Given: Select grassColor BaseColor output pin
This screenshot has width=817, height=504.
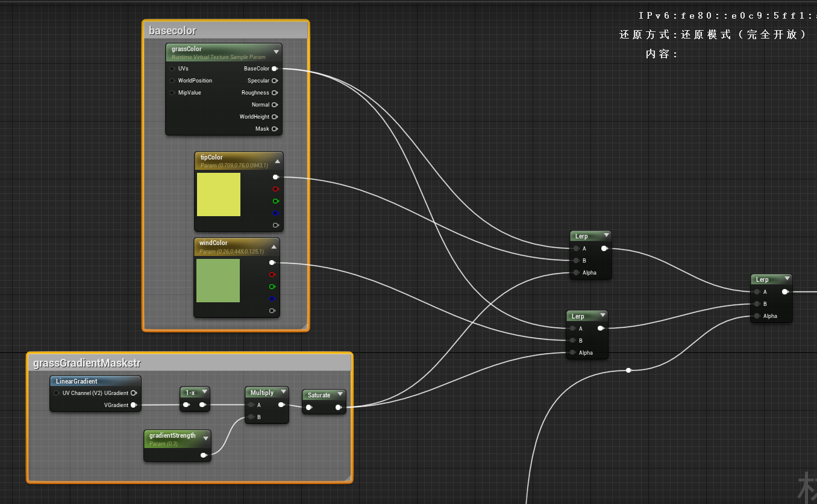Looking at the screenshot, I should pyautogui.click(x=274, y=69).
